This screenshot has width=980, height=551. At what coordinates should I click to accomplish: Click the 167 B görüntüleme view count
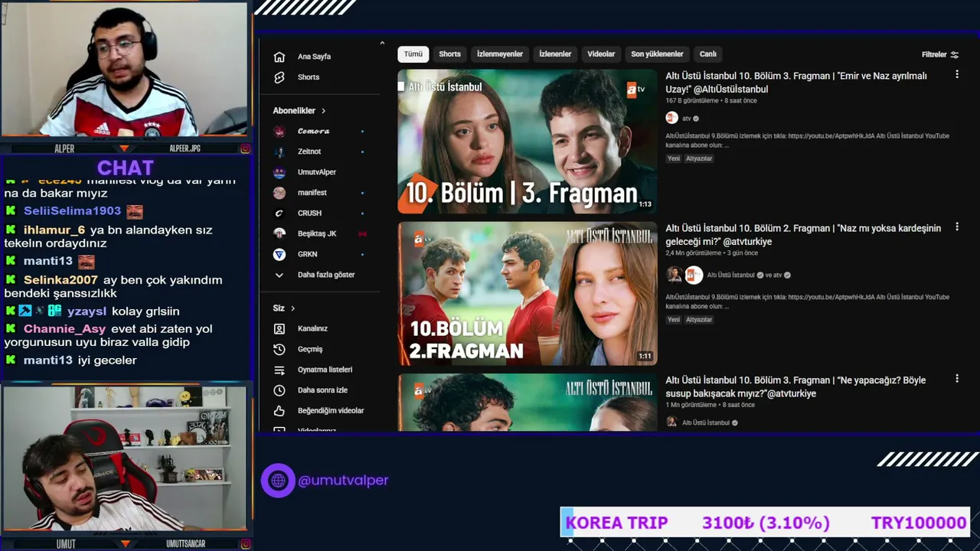tap(692, 101)
